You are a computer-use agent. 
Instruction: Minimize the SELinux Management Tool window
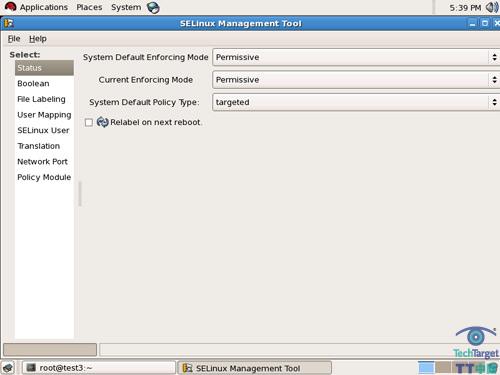tap(472, 23)
